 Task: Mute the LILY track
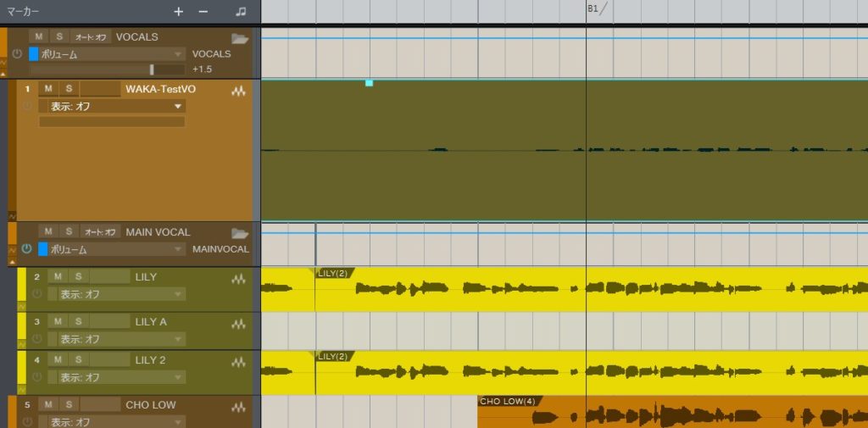(58, 276)
